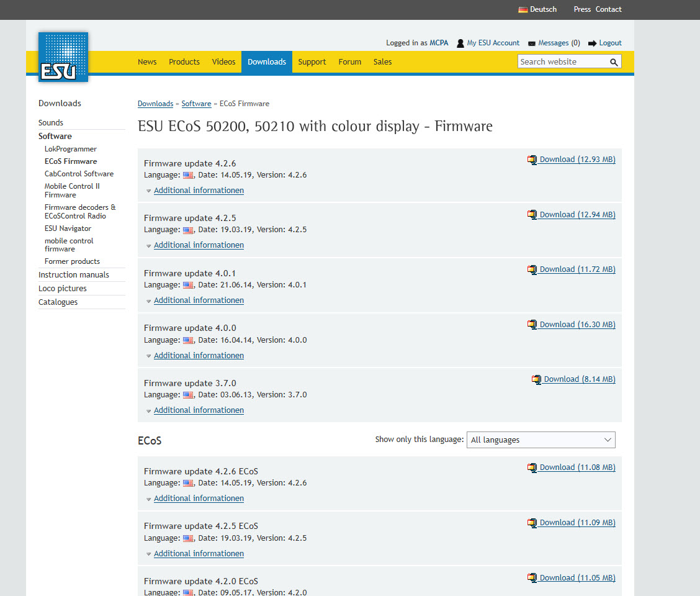
Task: Click the ESU logo in header
Action: pyautogui.click(x=63, y=56)
